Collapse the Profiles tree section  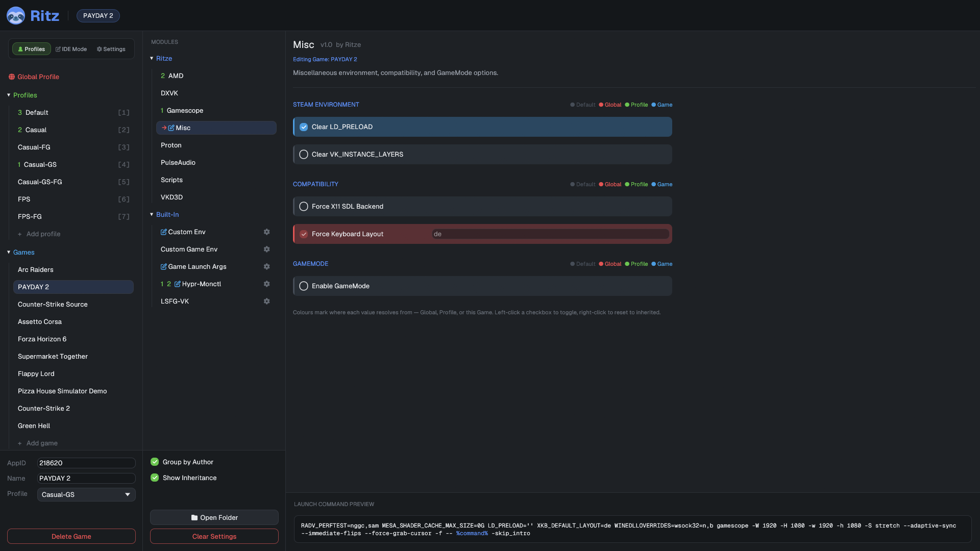point(9,95)
